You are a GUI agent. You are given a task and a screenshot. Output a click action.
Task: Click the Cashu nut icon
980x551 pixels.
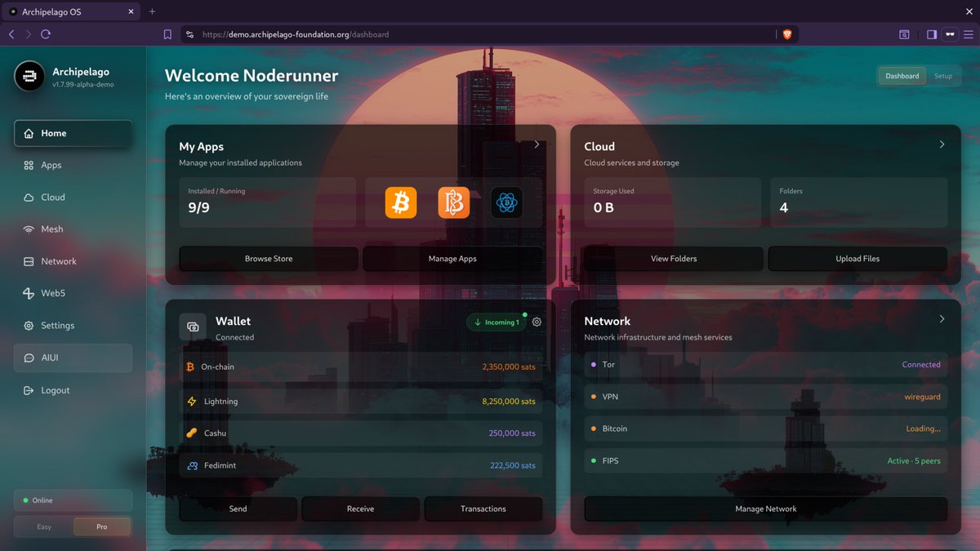coord(192,433)
